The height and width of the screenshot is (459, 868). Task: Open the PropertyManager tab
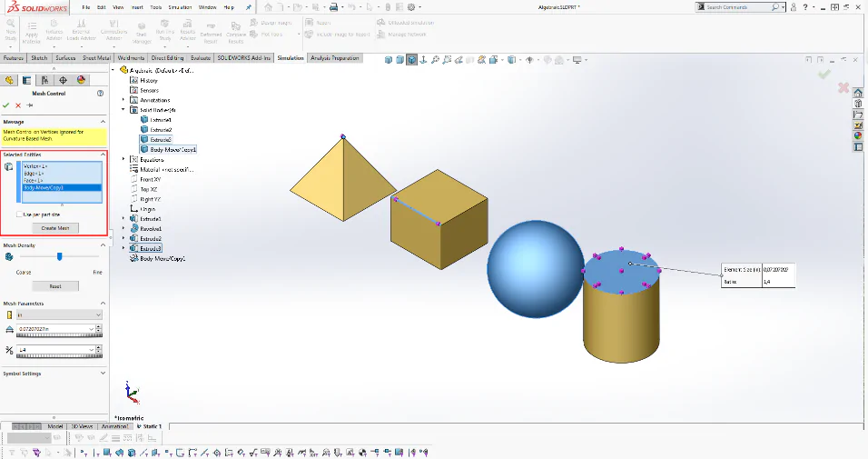coord(26,80)
